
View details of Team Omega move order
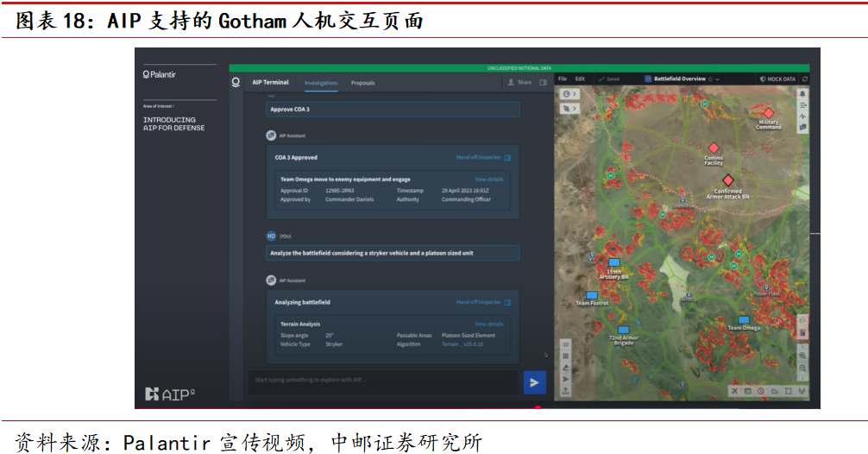[489, 180]
